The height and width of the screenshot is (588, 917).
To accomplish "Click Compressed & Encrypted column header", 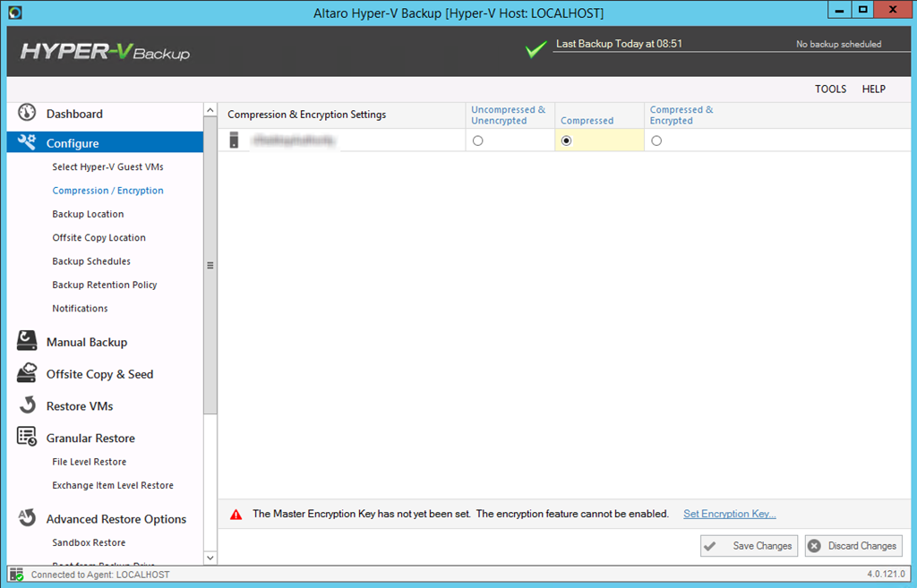I will (x=681, y=115).
